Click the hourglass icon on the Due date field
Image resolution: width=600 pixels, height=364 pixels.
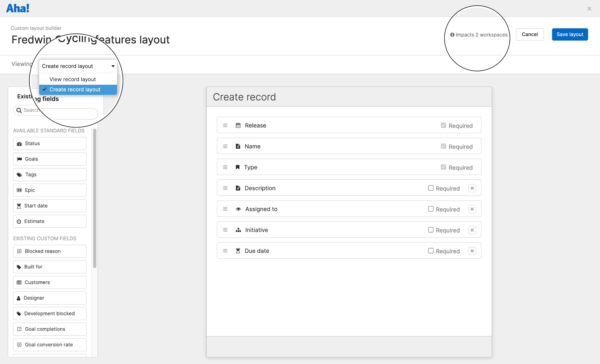click(238, 251)
